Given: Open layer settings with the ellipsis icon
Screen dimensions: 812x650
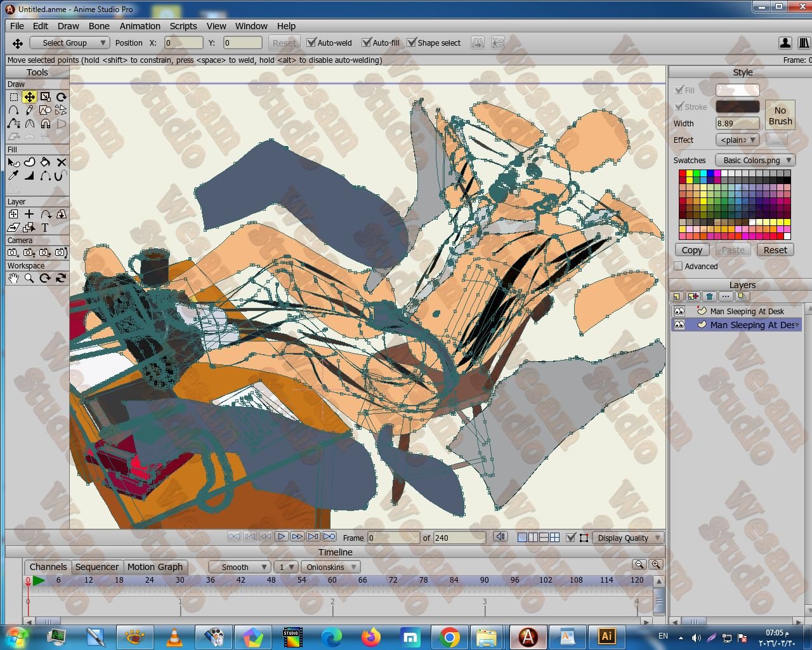Looking at the screenshot, I should click(726, 296).
